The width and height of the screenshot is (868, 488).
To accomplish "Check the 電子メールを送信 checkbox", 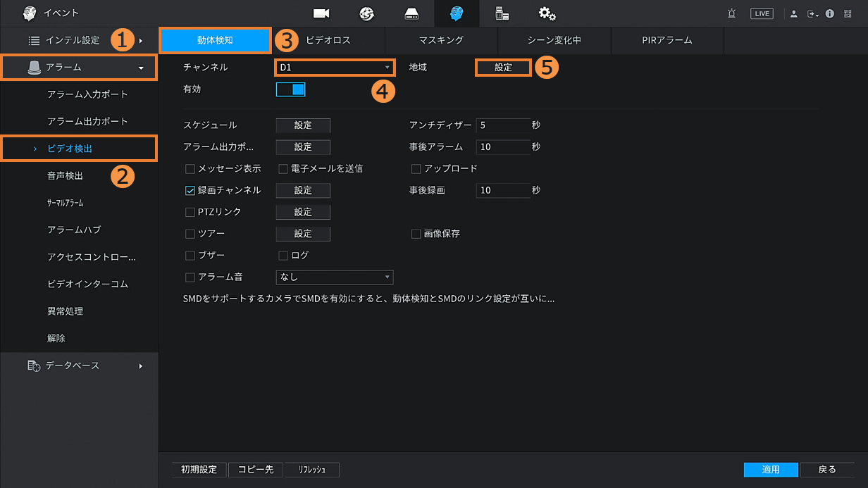I will [x=283, y=169].
